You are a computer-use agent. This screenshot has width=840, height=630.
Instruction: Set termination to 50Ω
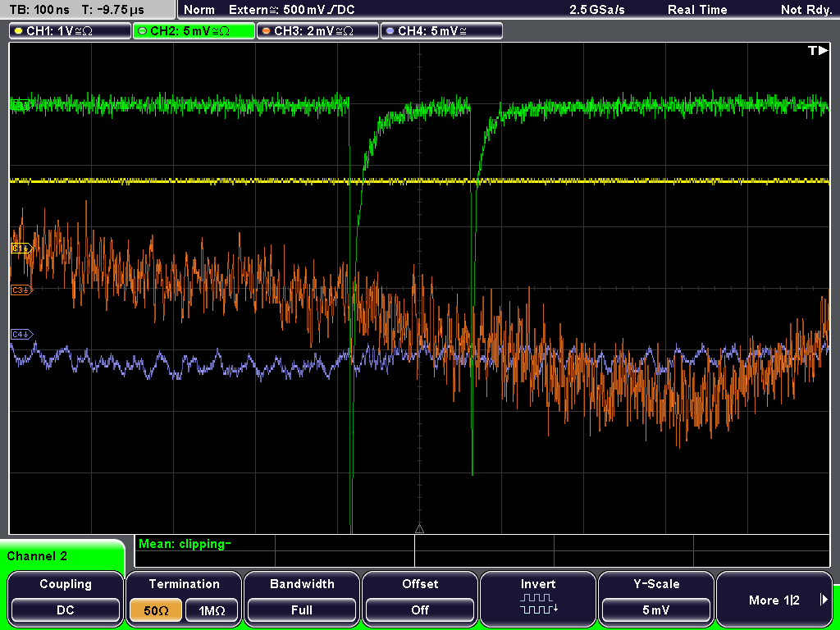[156, 610]
